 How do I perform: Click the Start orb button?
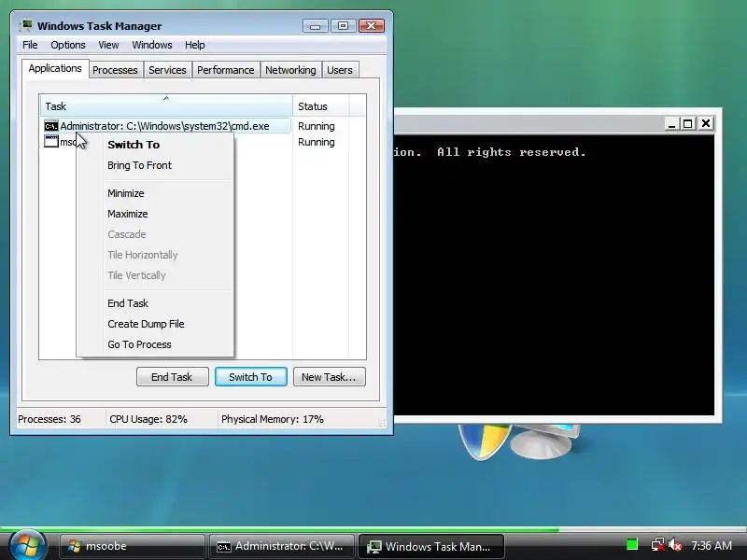tap(27, 546)
